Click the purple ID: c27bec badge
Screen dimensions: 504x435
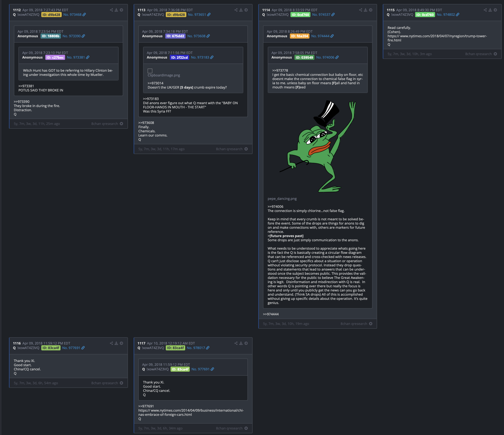click(x=55, y=57)
